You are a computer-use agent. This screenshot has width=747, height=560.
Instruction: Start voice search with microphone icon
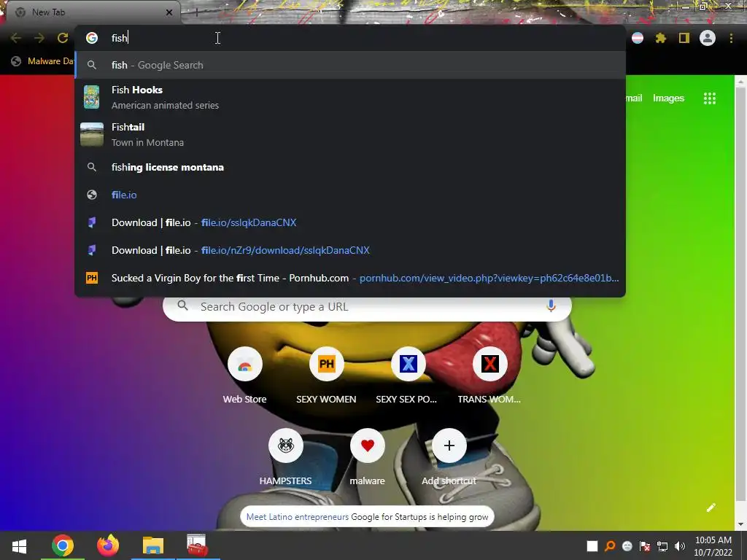tap(551, 306)
